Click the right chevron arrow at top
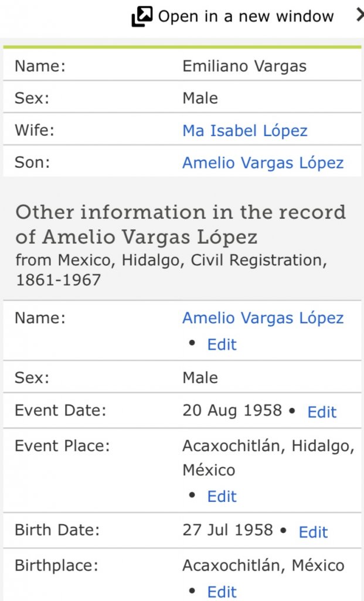Screen dimensions: 364x601 pyautogui.click(x=359, y=16)
